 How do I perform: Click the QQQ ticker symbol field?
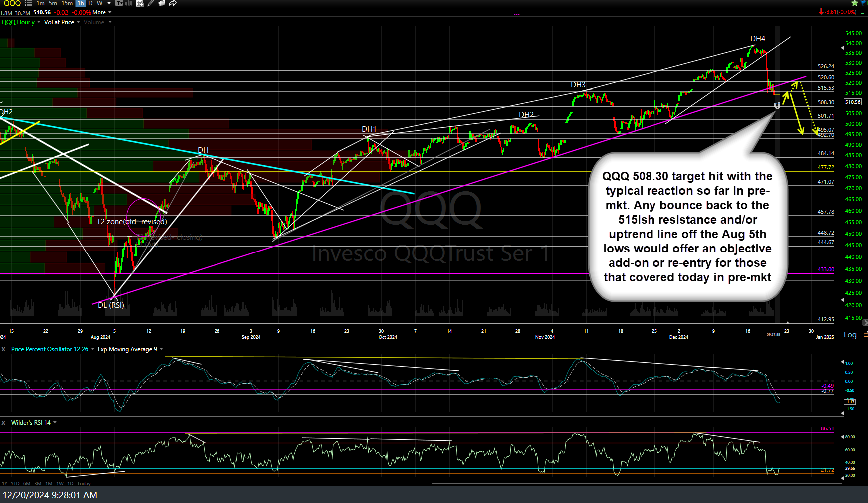point(12,3)
